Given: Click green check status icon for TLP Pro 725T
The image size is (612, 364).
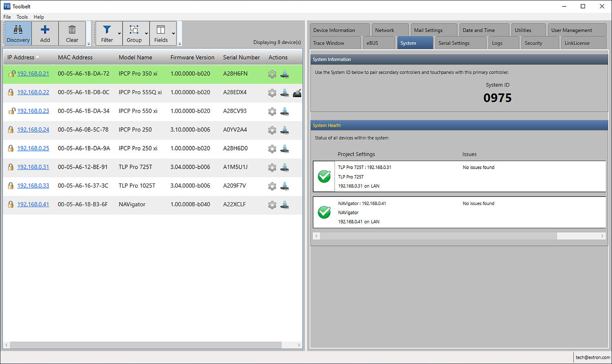Looking at the screenshot, I should (324, 176).
